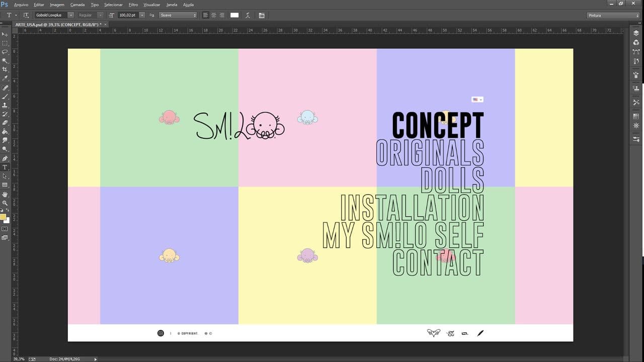
Task: Open the Pintura workspace selector
Action: click(x=613, y=15)
